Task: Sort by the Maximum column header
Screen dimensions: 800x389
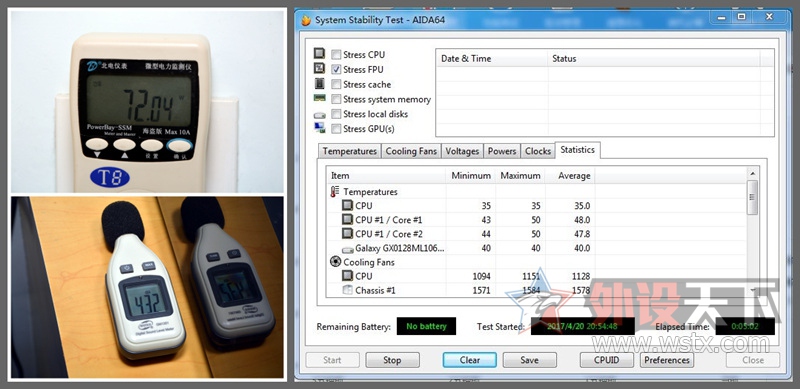Action: coord(520,176)
